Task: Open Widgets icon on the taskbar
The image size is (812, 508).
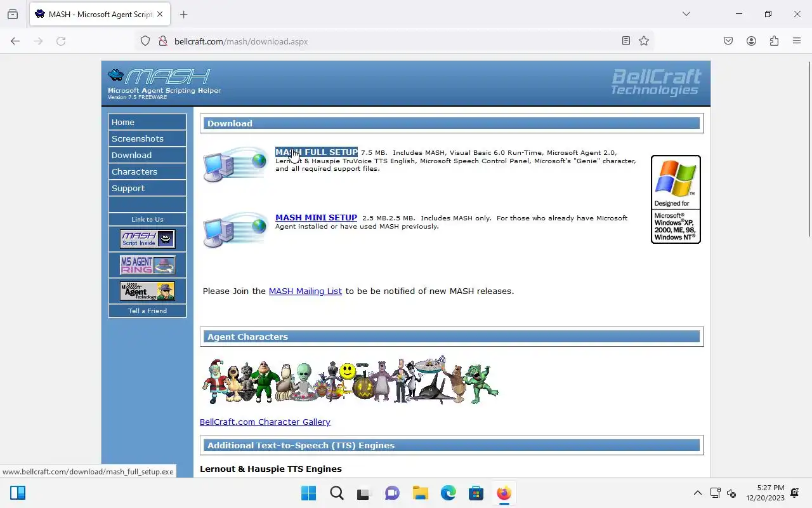Action: pos(18,493)
